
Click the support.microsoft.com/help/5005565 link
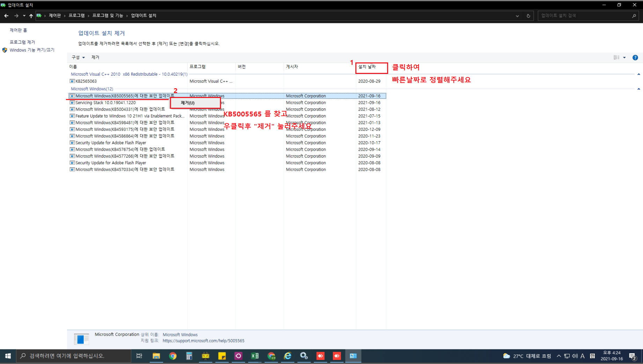click(x=204, y=341)
